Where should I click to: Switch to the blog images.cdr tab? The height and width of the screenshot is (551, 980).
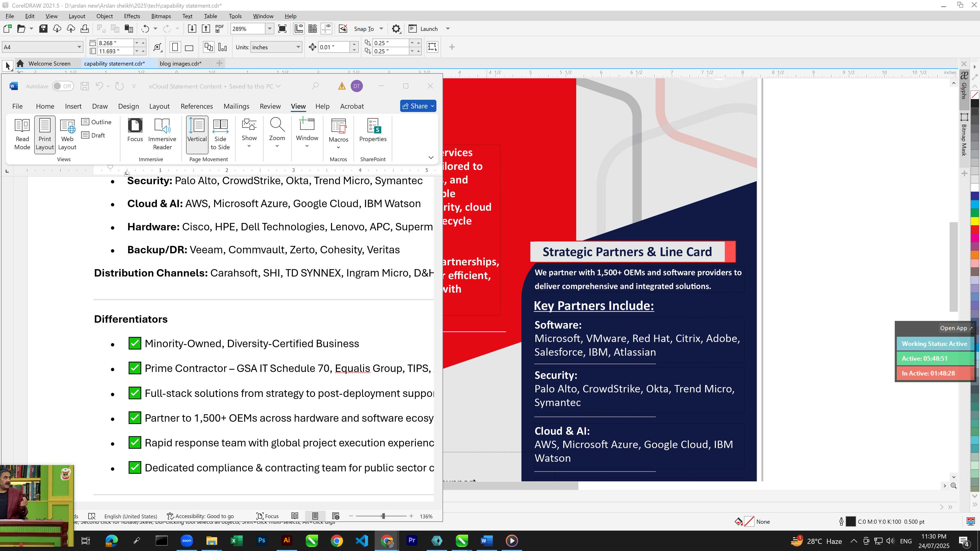(180, 64)
